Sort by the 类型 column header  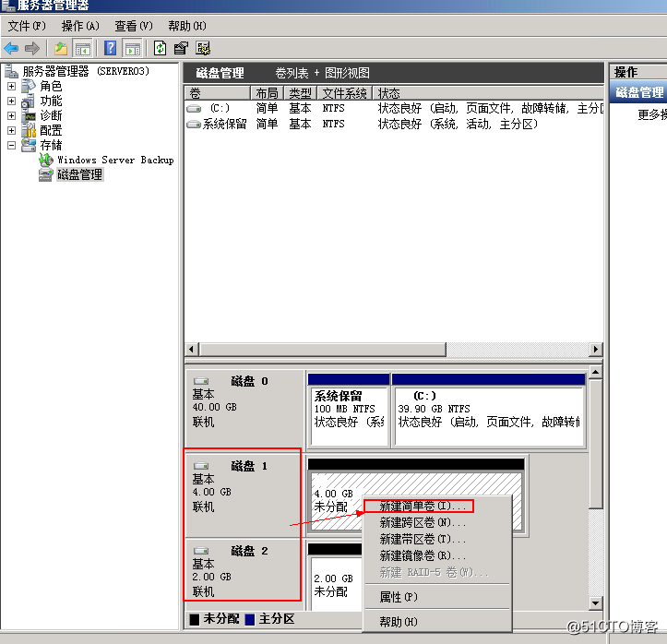coord(301,93)
